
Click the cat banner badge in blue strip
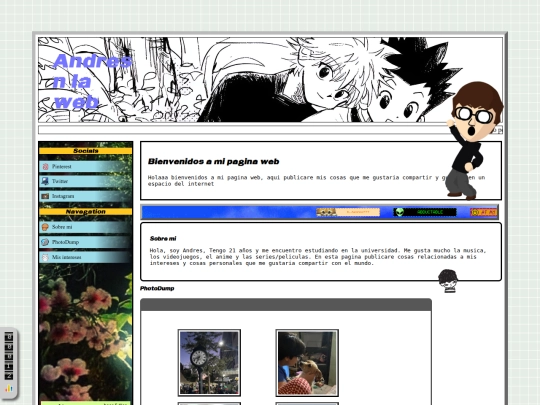348,212
